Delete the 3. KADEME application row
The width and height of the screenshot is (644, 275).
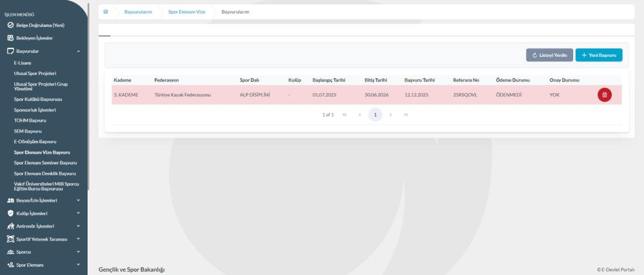604,95
